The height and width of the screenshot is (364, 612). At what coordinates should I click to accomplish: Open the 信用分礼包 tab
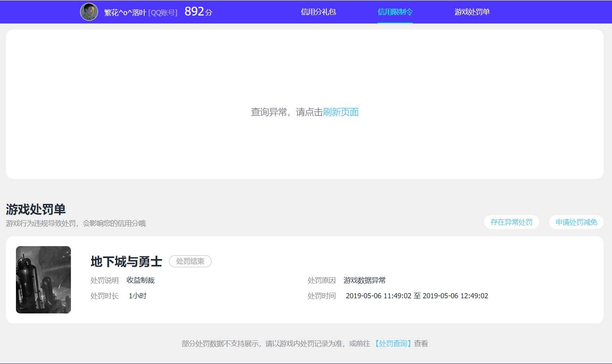318,12
